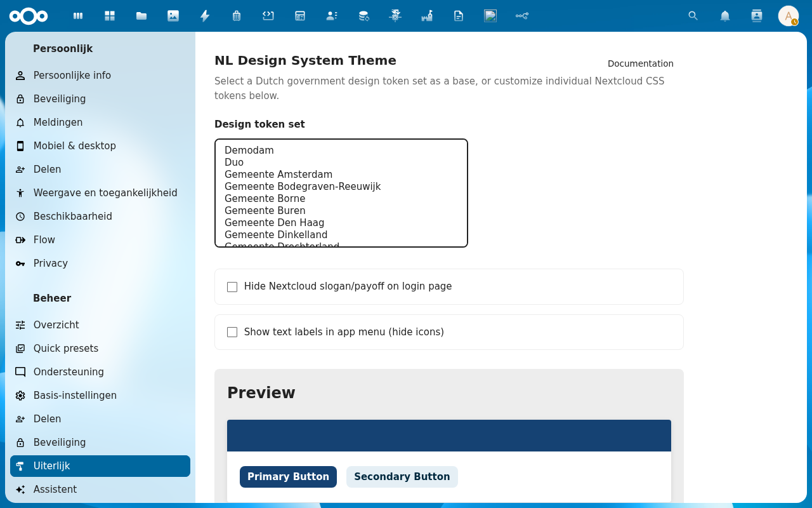Open Basis-instellingen admin section
Screen dimensions: 812x508
pyautogui.click(x=100, y=396)
